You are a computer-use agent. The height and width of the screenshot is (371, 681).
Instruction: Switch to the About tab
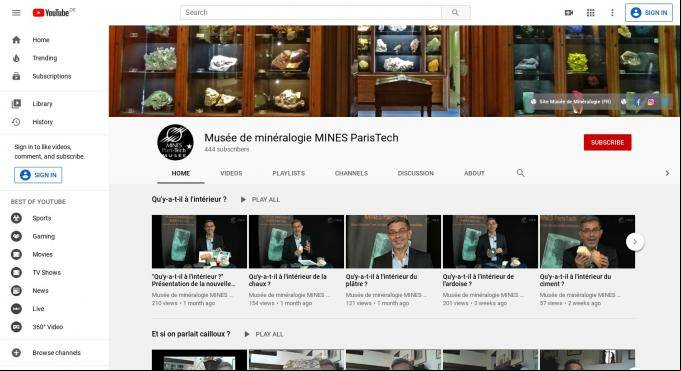[x=474, y=173]
